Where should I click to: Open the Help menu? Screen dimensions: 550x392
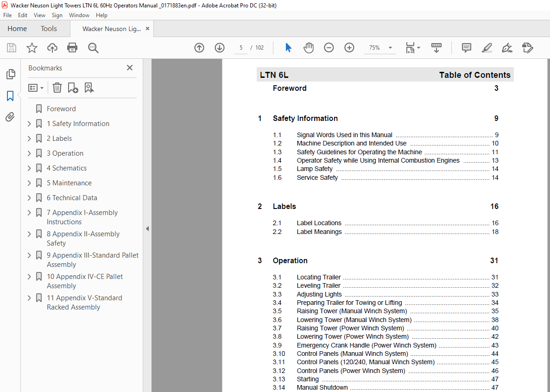click(102, 15)
